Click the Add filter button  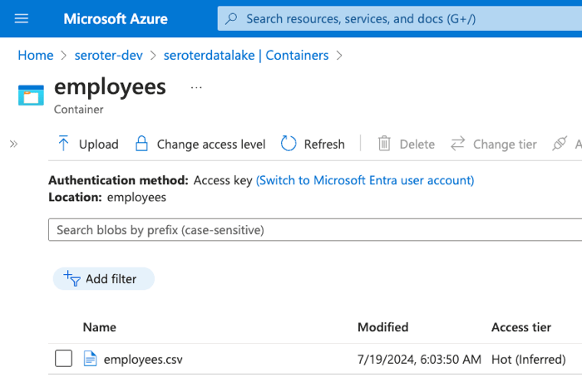click(x=104, y=279)
